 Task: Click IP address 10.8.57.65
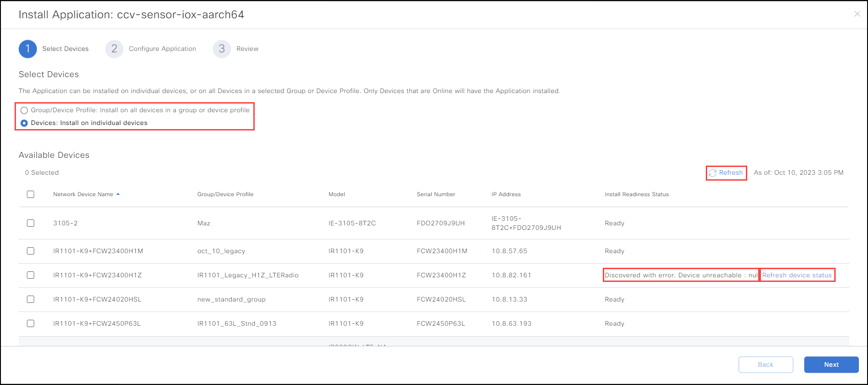pyautogui.click(x=509, y=251)
